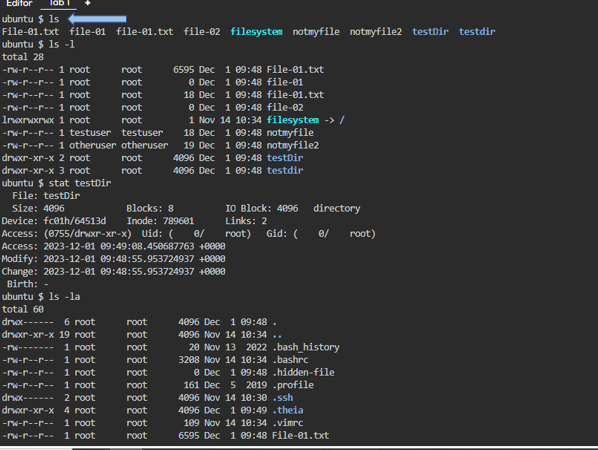Click size '109' of .vimrc
The height and width of the screenshot is (450, 598).
pos(191,423)
